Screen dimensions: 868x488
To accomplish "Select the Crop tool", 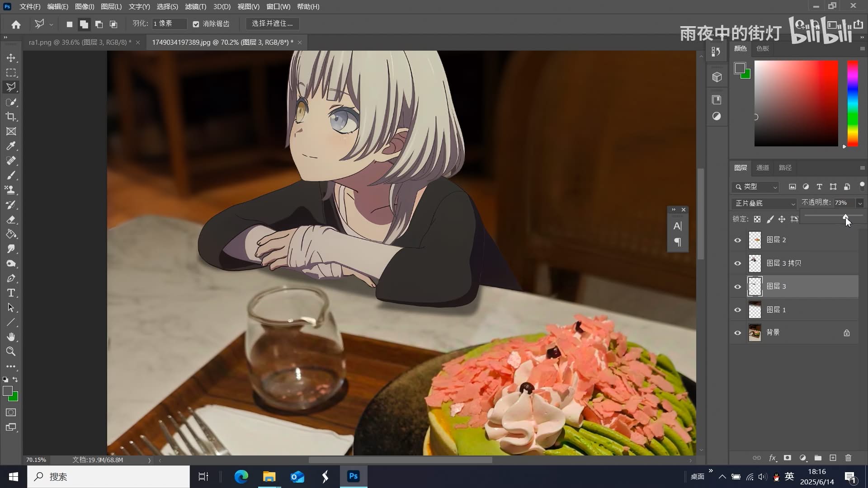I will coord(11,117).
